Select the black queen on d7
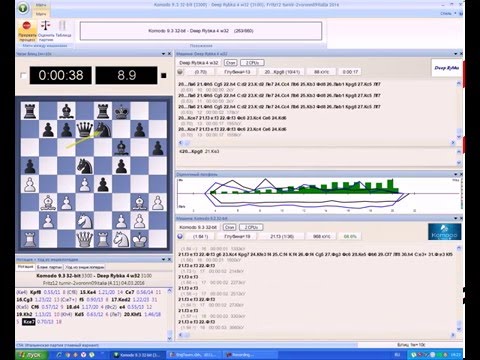 pos(85,129)
